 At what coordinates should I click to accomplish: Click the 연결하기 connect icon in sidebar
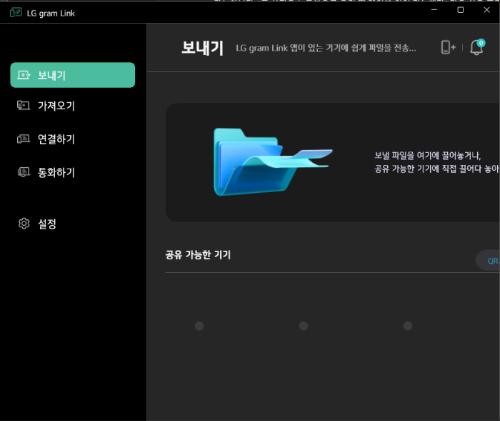coord(23,139)
